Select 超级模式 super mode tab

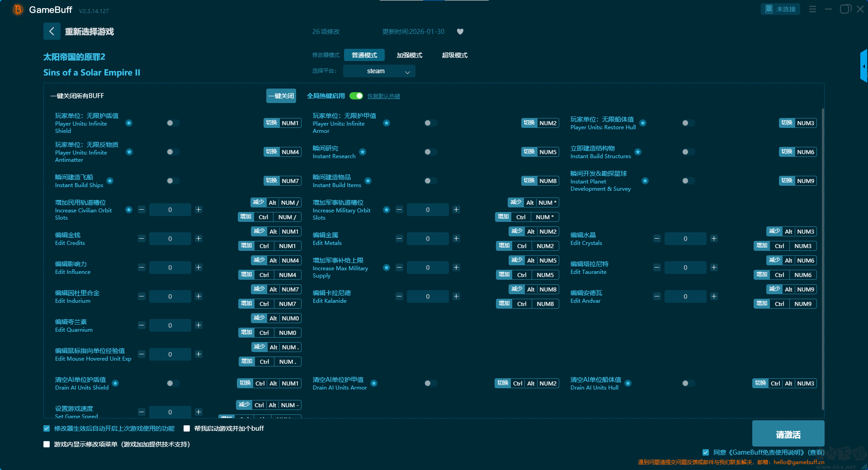click(x=454, y=55)
